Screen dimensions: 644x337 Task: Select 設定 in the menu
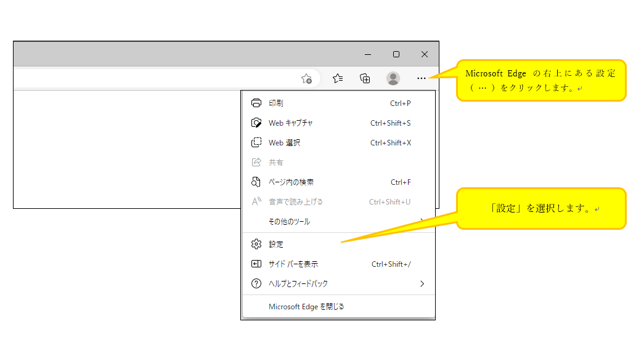(339, 244)
